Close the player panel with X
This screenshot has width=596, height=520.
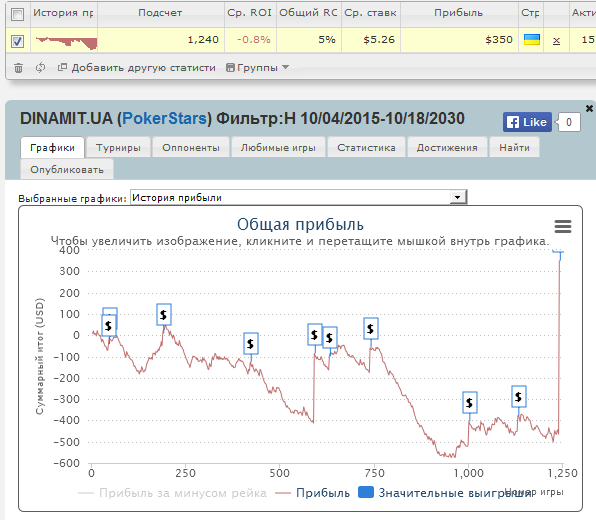coord(589,108)
